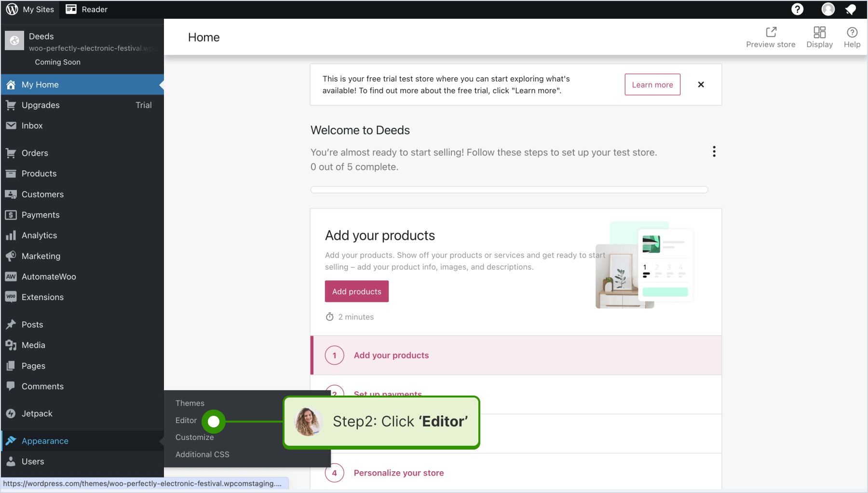Select Additional CSS in Appearance submenu
The width and height of the screenshot is (868, 493).
[x=203, y=454]
